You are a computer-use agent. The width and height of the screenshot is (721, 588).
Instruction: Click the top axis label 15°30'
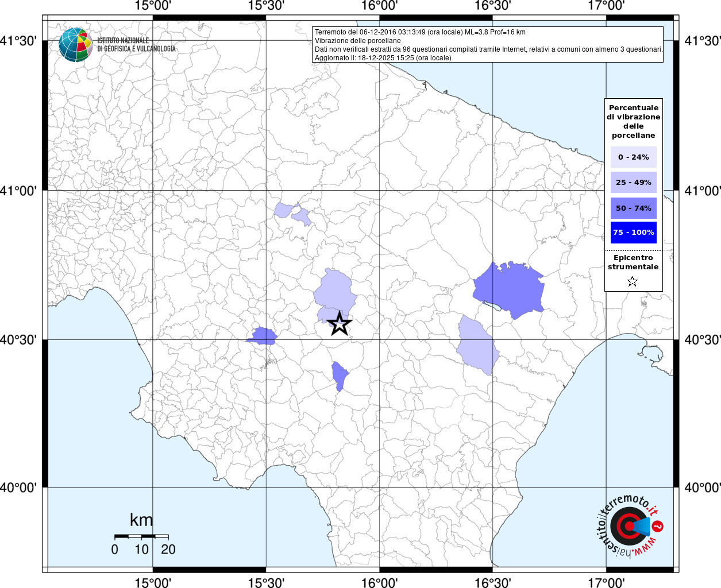[266, 6]
